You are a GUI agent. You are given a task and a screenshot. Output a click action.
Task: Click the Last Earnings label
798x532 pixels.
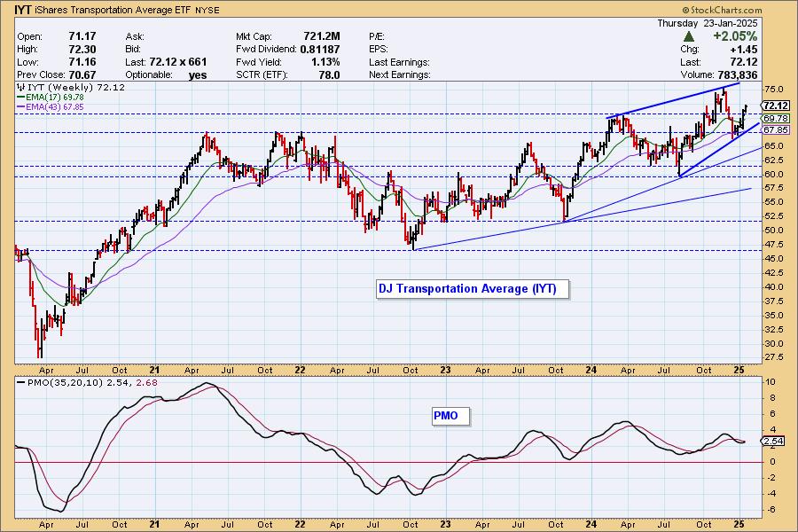tap(399, 62)
